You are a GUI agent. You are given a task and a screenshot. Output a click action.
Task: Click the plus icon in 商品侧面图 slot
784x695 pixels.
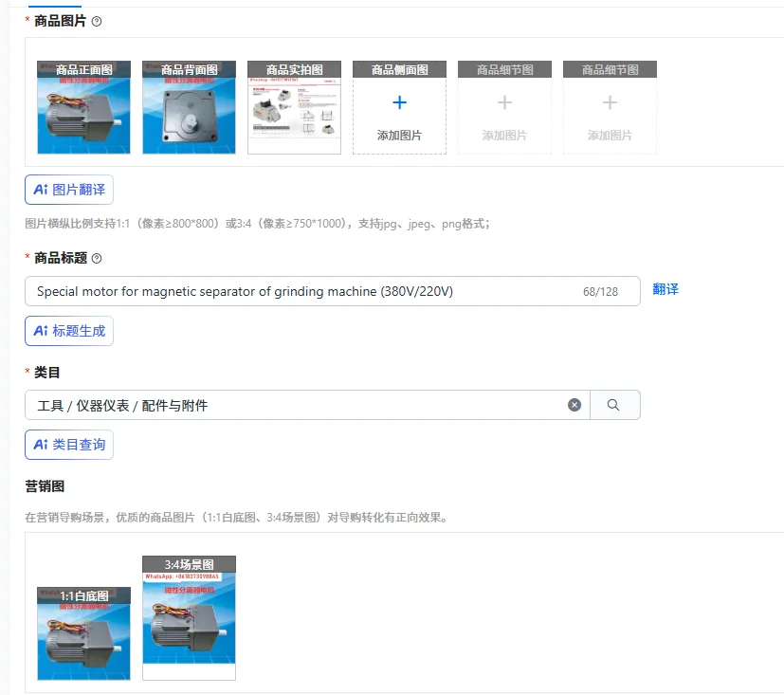pyautogui.click(x=399, y=102)
